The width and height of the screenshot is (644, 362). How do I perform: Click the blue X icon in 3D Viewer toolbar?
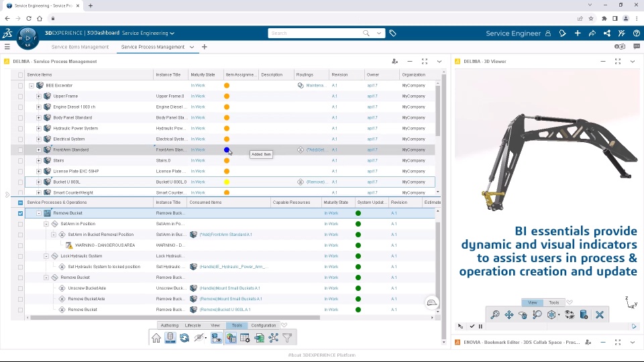tap(600, 315)
